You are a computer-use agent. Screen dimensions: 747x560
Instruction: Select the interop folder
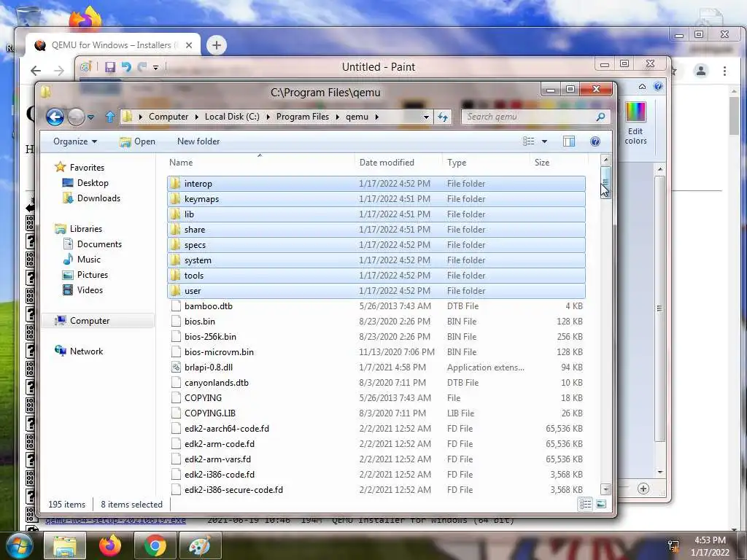[376, 184]
